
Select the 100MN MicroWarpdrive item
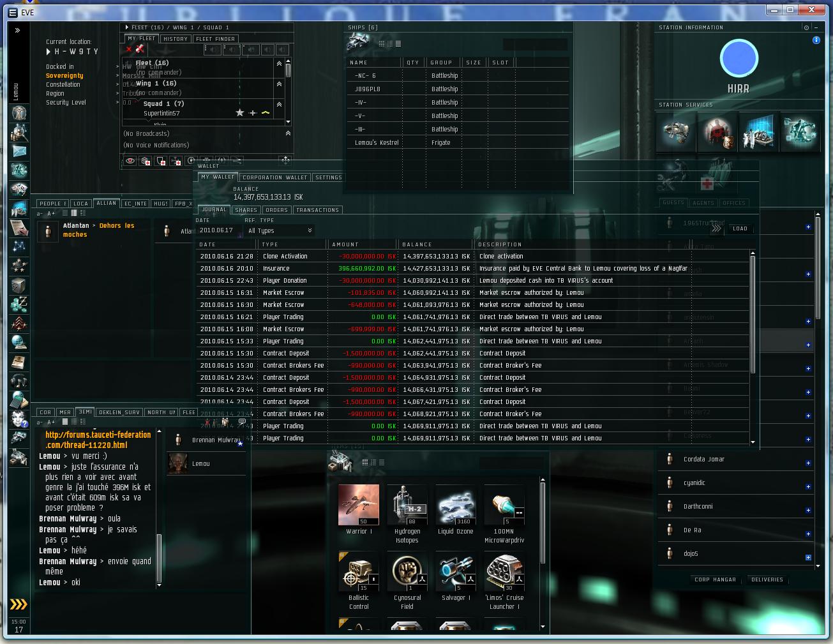(x=504, y=513)
